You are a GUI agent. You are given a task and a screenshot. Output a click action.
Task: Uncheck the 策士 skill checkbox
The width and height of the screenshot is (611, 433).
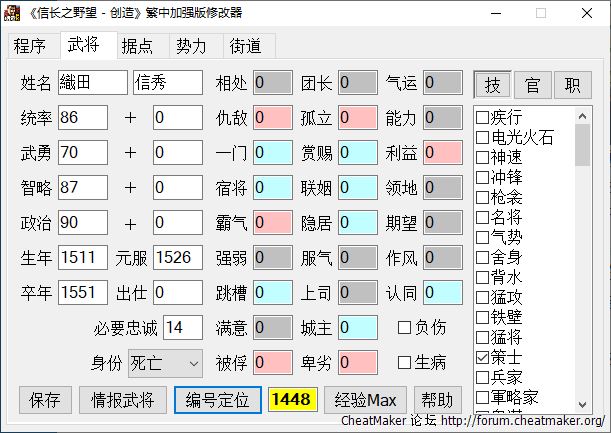click(x=483, y=357)
